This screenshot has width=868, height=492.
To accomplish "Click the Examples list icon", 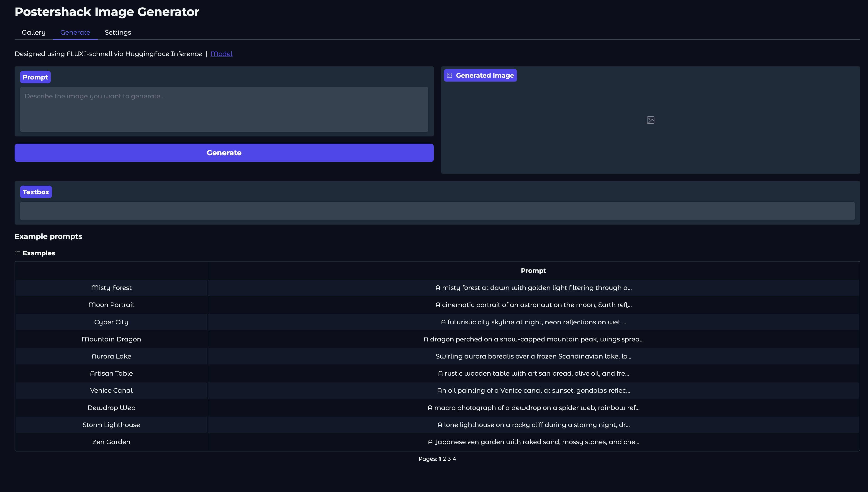I will tap(18, 253).
